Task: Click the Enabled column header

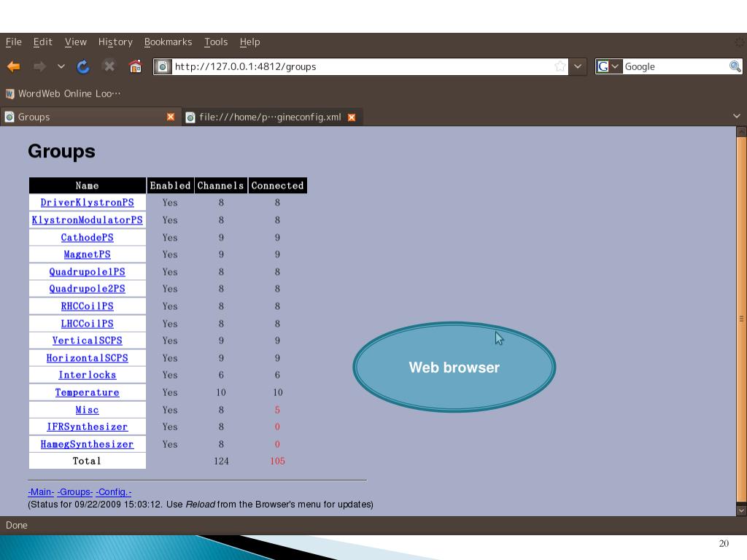Action: [x=170, y=186]
